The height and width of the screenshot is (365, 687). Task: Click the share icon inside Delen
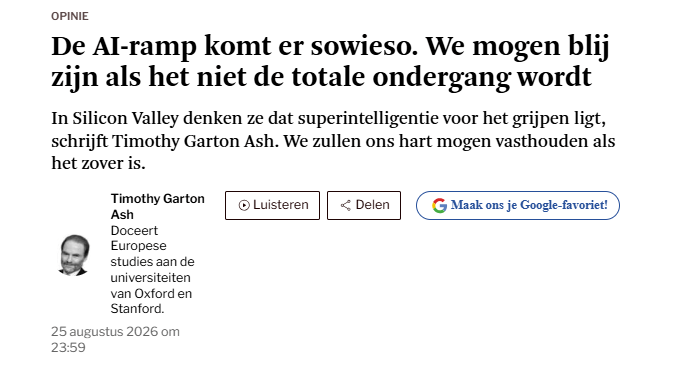point(346,205)
